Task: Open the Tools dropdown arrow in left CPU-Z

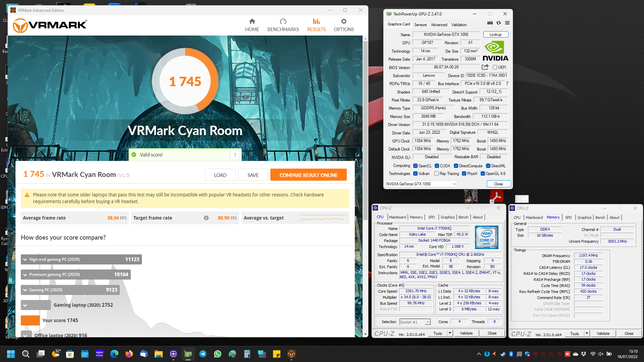Action: coord(450,333)
